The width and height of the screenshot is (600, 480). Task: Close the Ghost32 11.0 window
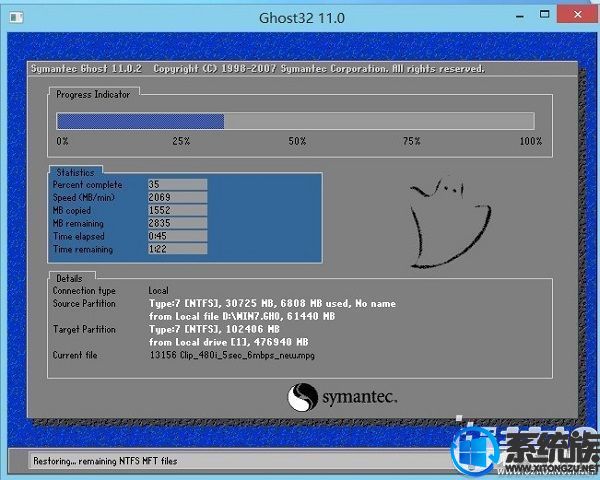577,15
